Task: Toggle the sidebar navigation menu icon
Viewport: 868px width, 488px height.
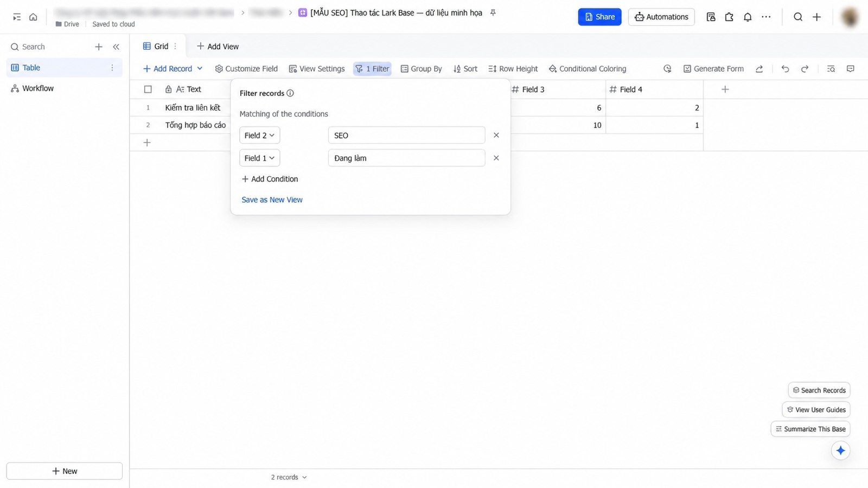Action: pos(17,17)
